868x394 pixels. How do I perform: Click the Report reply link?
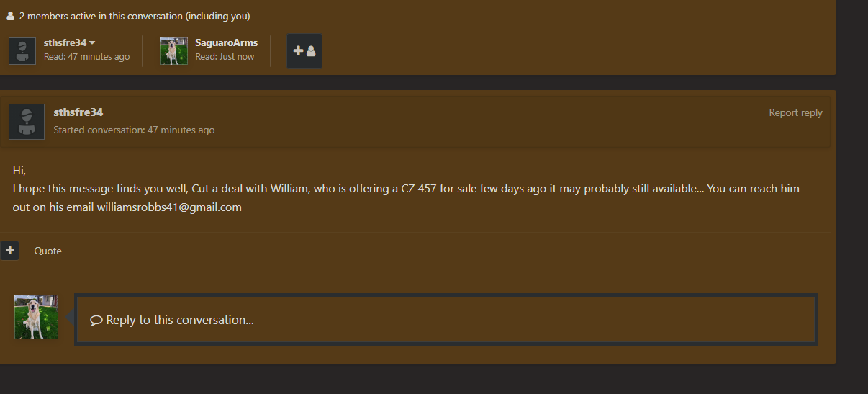pos(795,112)
